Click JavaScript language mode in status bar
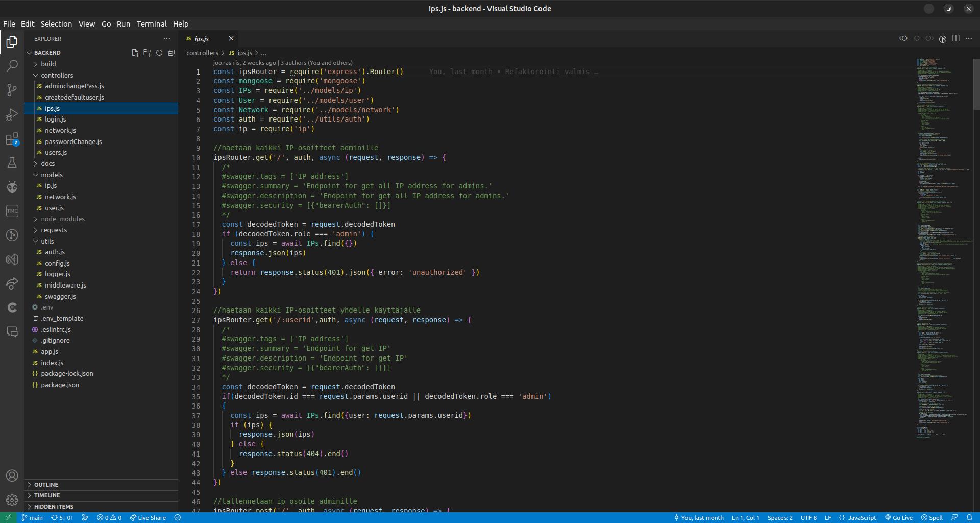 tap(862, 517)
